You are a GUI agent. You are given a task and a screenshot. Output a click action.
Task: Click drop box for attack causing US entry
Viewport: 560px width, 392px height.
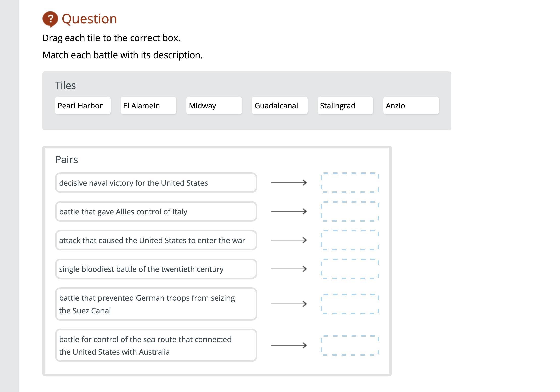[x=350, y=240]
